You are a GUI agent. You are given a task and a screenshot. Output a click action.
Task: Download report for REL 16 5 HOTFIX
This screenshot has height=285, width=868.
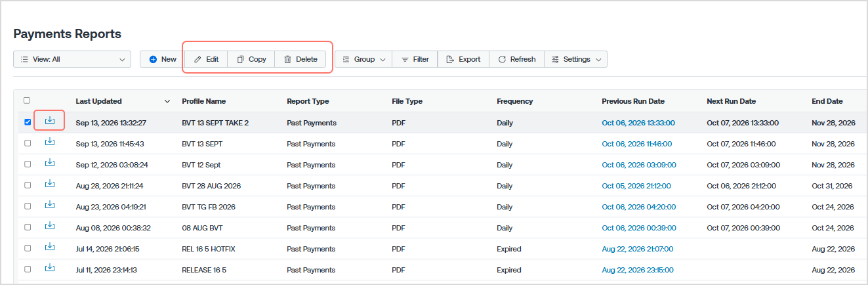click(x=50, y=247)
